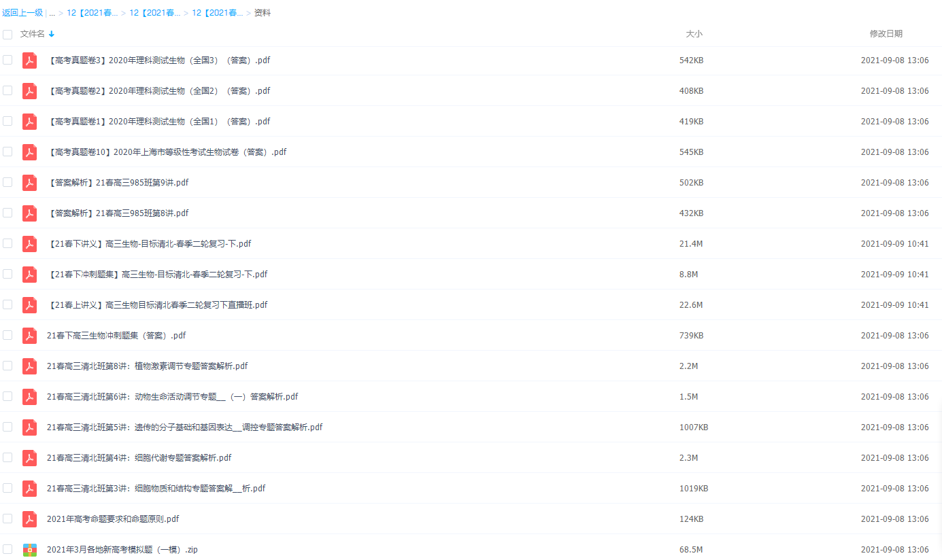Click the 大小 column header to sort
942x560 pixels.
(694, 33)
